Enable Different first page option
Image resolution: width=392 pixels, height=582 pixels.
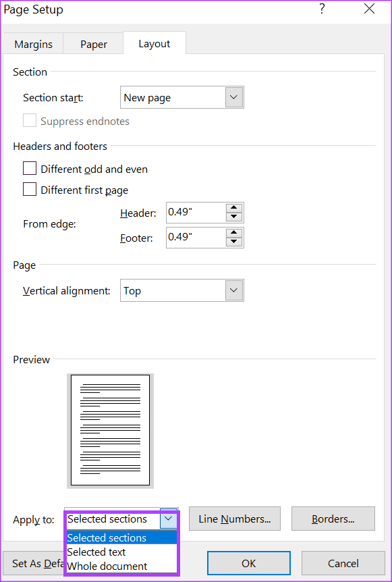(x=29, y=190)
